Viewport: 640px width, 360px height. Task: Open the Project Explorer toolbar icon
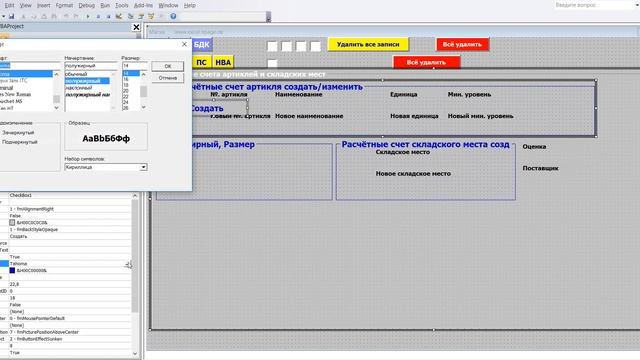[131, 16]
